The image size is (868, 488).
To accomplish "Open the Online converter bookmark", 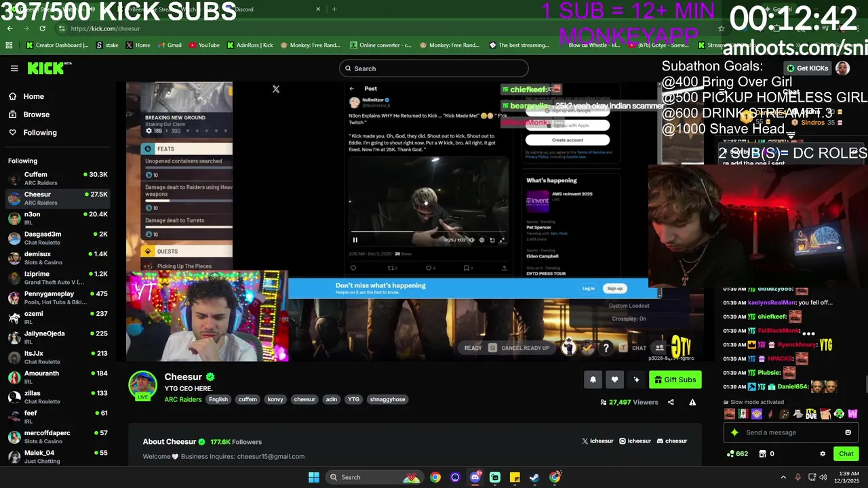I will (380, 45).
